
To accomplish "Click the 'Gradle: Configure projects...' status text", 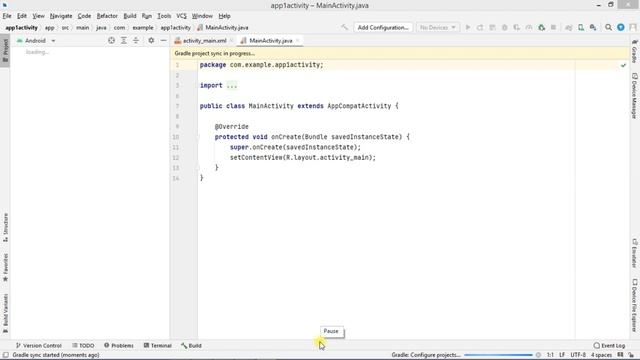I will point(426,355).
